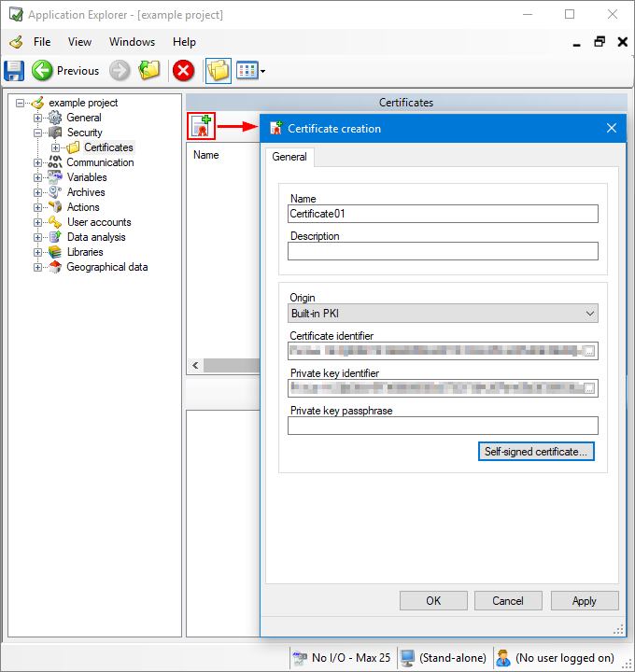
Task: Open the Origin combo box
Action: 443,314
